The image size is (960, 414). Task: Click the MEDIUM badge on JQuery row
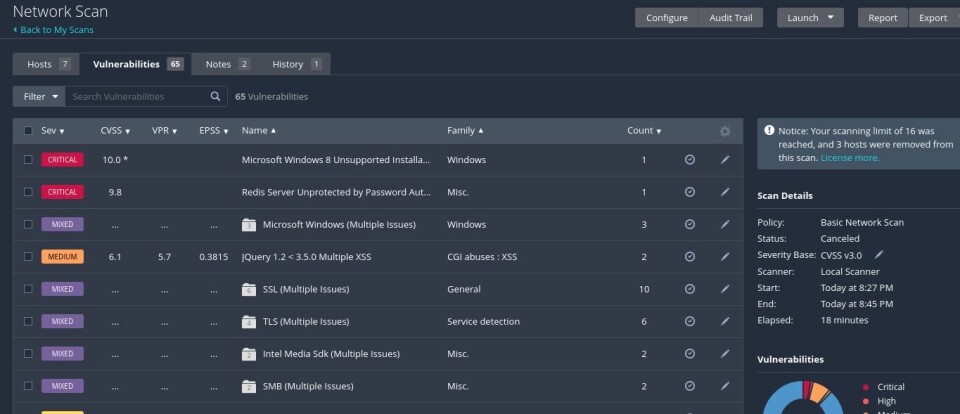62,257
